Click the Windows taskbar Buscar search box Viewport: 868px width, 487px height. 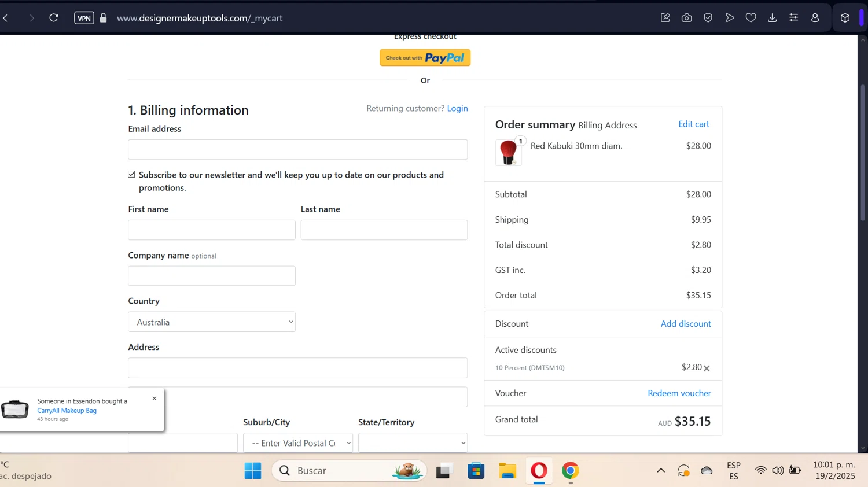[350, 471]
